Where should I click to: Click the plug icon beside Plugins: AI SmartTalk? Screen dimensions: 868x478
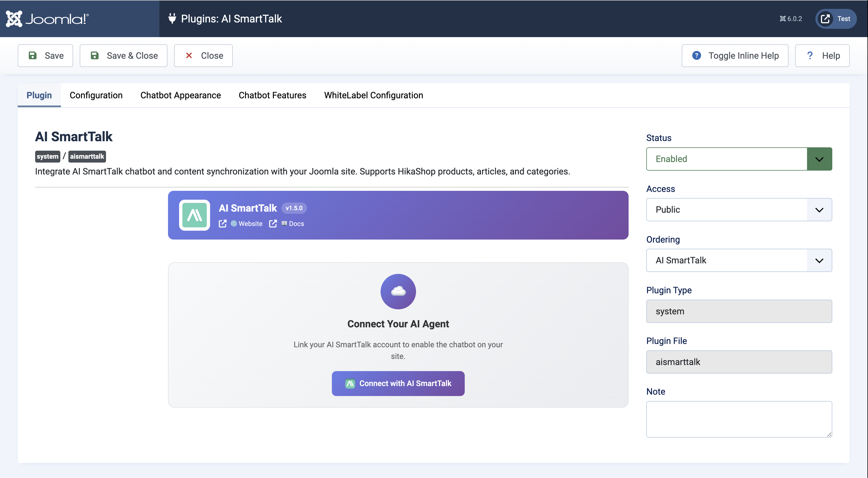[x=172, y=19]
